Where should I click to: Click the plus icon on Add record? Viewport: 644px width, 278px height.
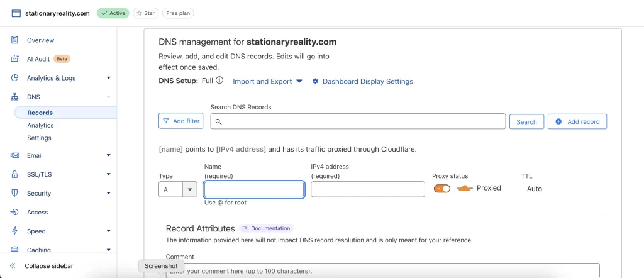click(558, 121)
